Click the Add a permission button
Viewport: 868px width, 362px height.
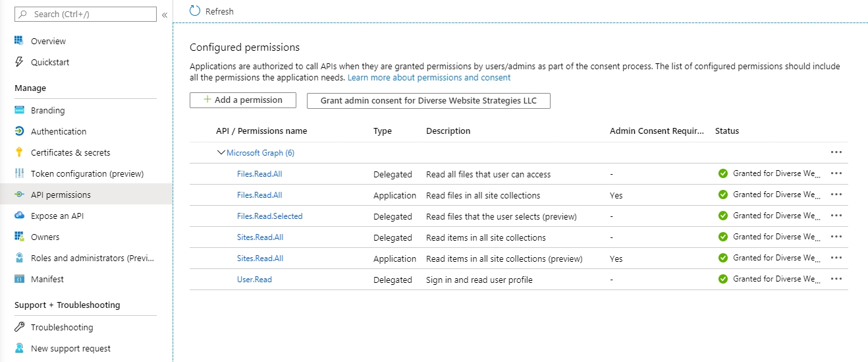tap(242, 100)
